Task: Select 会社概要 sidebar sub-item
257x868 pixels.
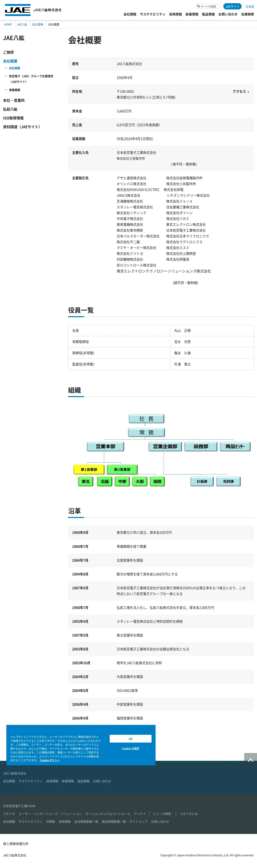Action: click(14, 68)
